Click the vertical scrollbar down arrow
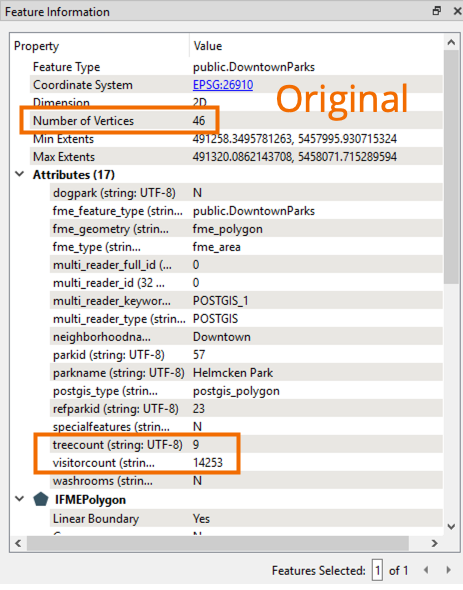This screenshot has width=463, height=590. coord(451,526)
